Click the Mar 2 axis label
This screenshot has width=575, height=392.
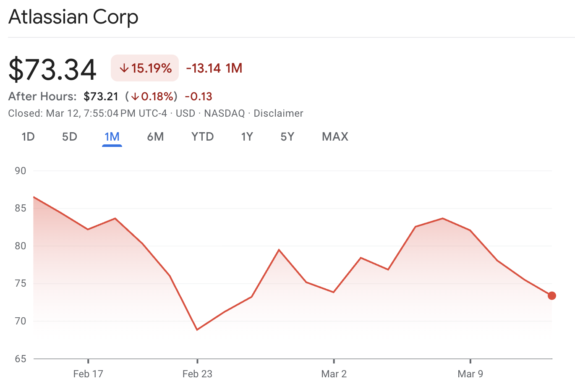point(334,374)
